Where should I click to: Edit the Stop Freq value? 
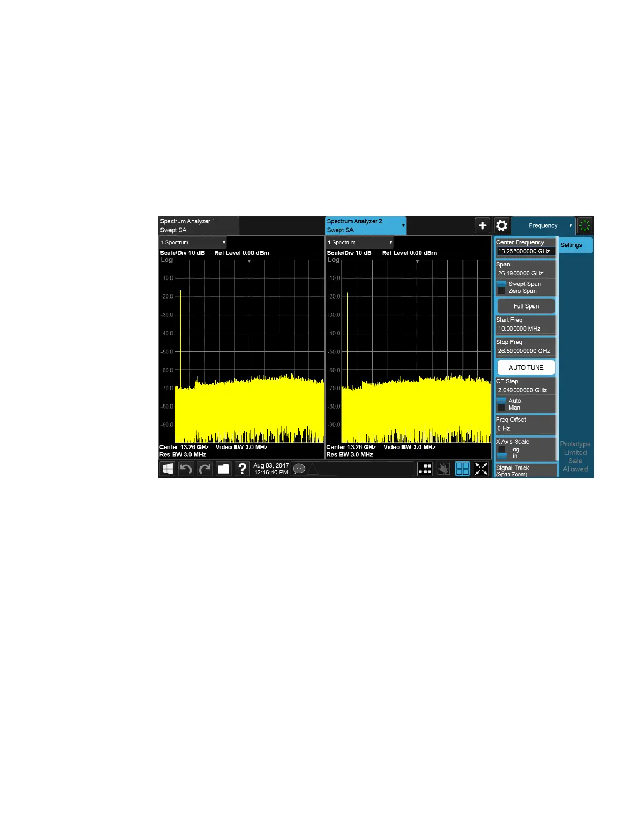[x=526, y=351]
